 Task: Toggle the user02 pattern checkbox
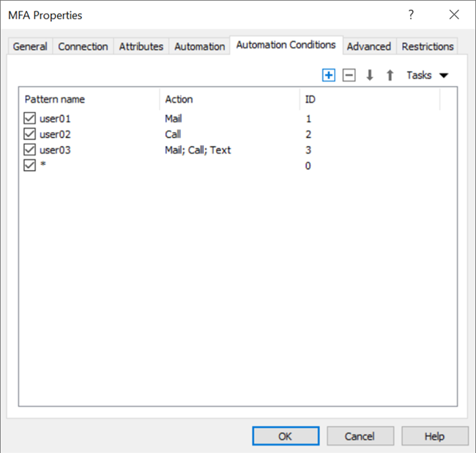tap(30, 134)
